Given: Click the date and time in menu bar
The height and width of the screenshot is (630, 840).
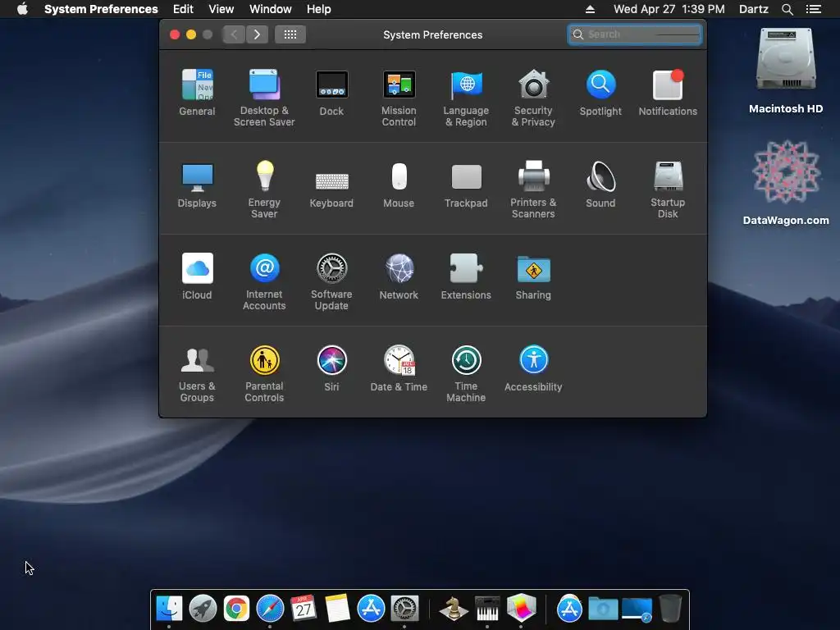Looking at the screenshot, I should pyautogui.click(x=669, y=8).
